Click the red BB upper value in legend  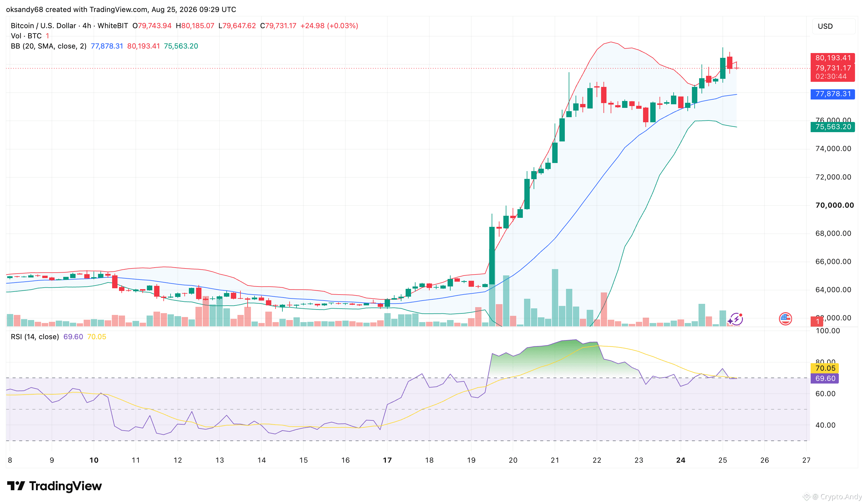point(143,46)
